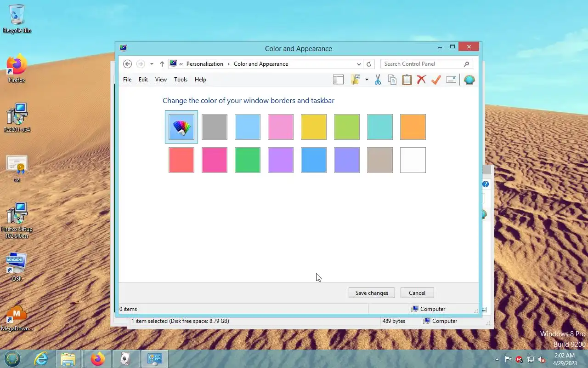Select the white color swatch
This screenshot has width=588, height=368.
click(x=413, y=160)
